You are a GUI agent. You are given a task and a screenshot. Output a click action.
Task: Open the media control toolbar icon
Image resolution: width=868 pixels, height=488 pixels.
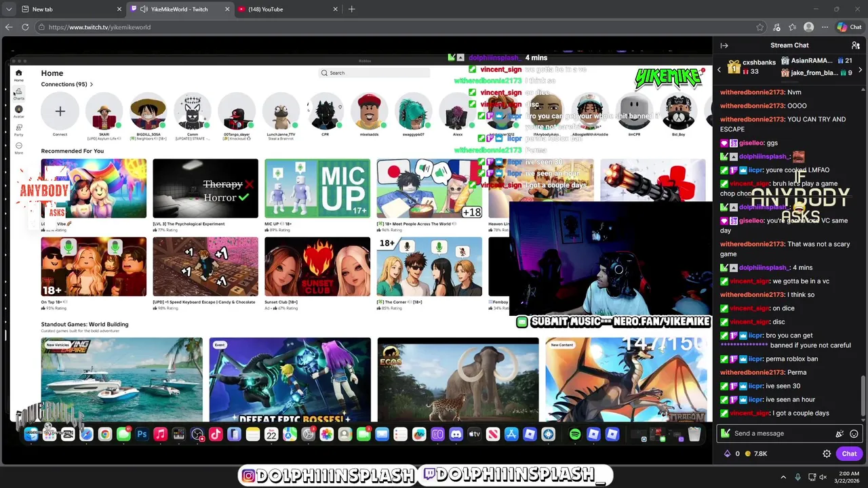click(776, 27)
